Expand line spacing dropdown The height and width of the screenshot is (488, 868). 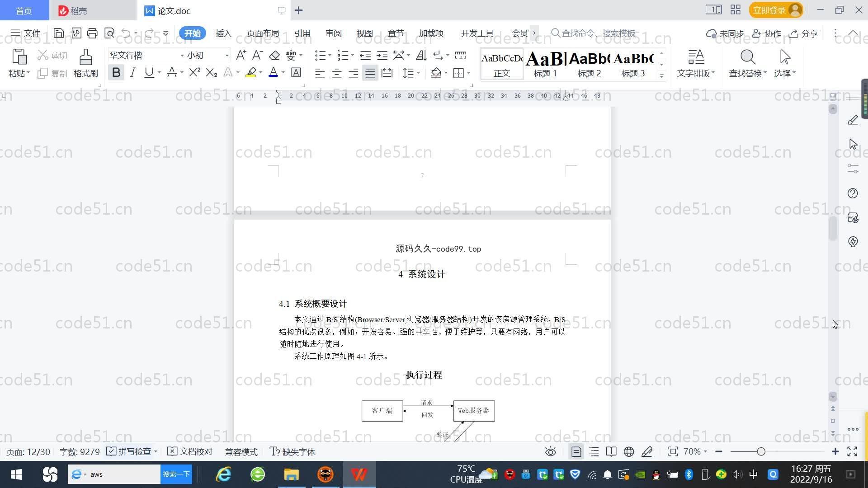coord(419,73)
